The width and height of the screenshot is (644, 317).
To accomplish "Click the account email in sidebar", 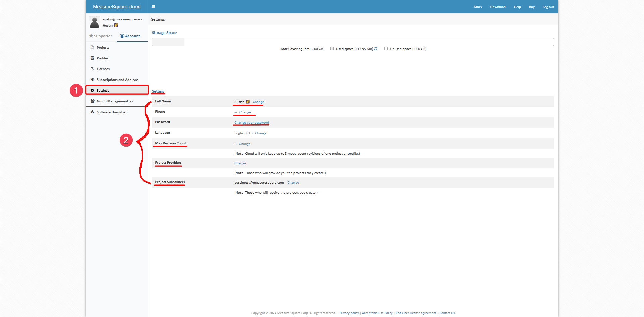I will 124,19.
